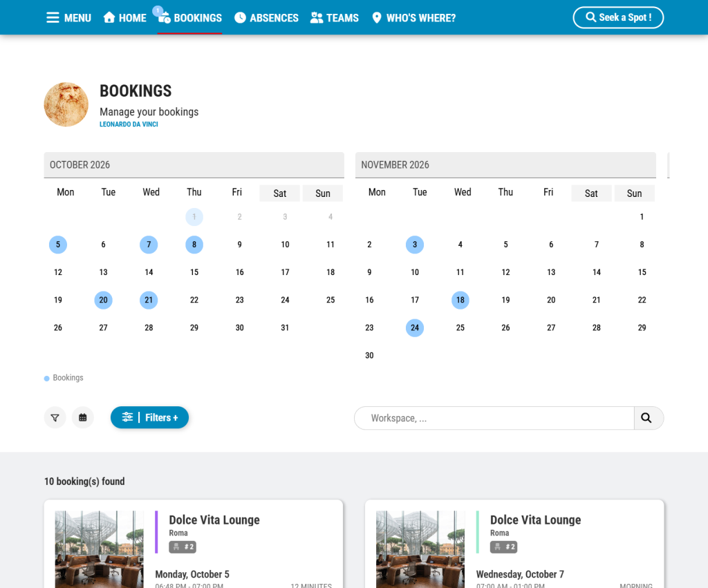
Task: Open the Filters + panel
Action: pos(149,417)
